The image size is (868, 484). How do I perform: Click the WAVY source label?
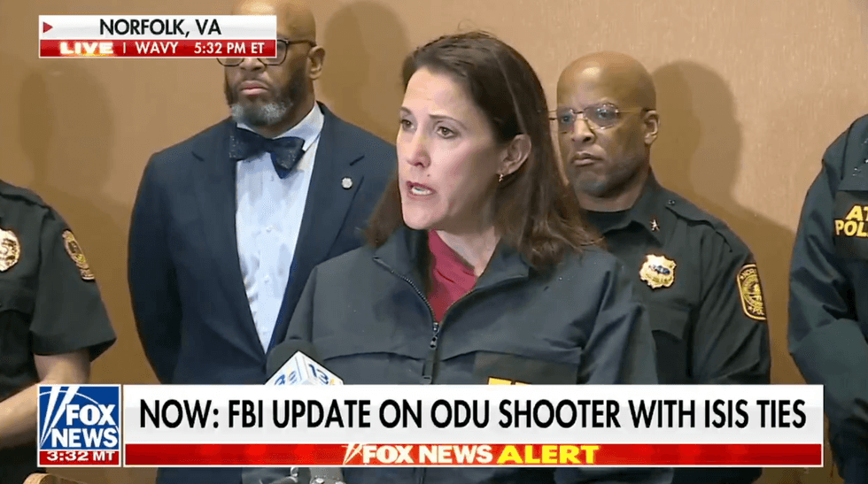click(157, 48)
